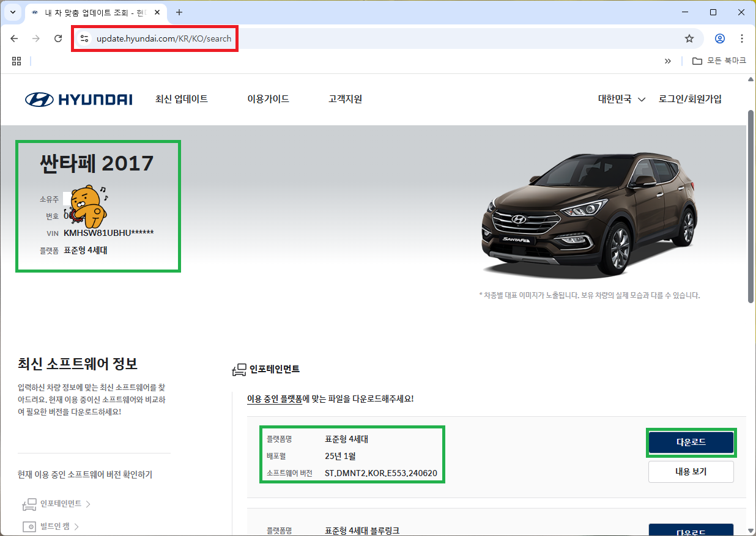
Task: Open the 최신 업데이트 menu
Action: (x=182, y=99)
